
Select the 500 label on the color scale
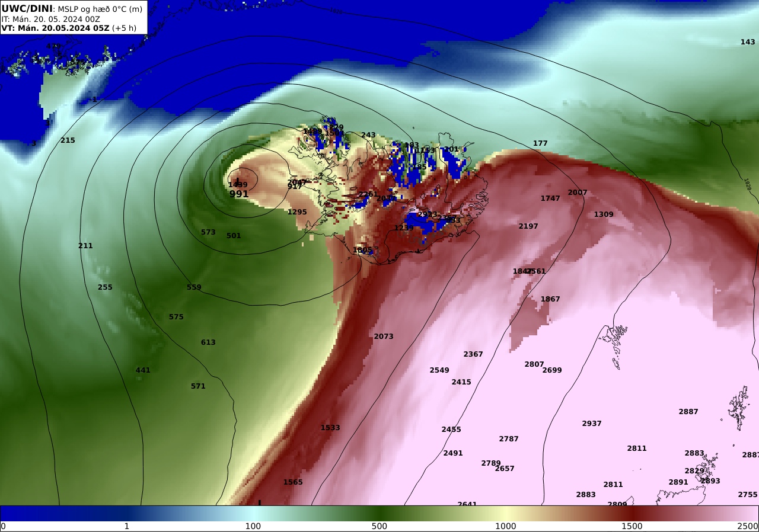coord(379,526)
